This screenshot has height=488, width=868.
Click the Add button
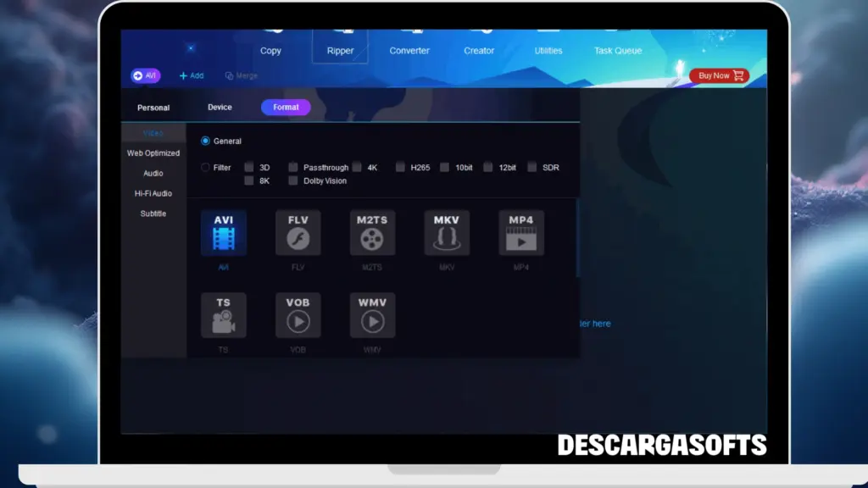click(192, 75)
